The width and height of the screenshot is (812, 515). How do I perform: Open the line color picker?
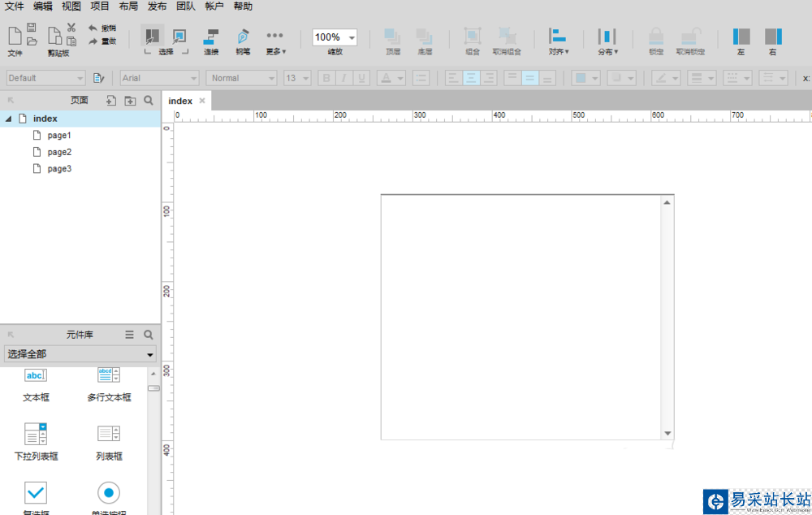666,78
